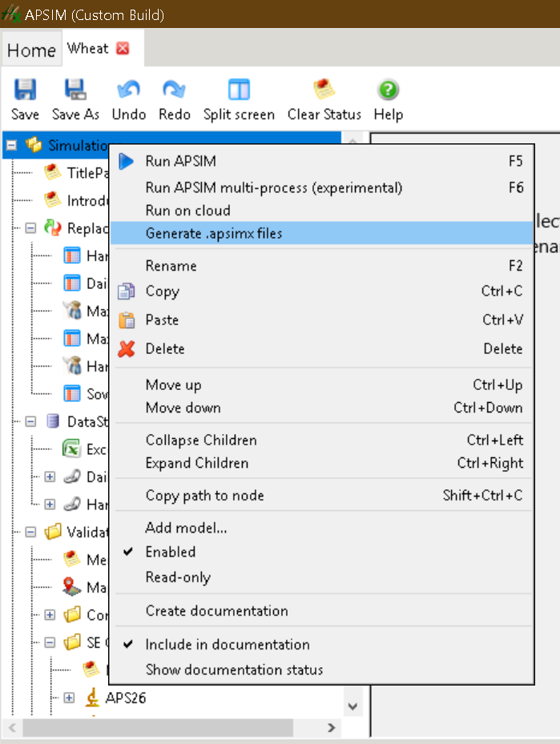This screenshot has height=744, width=560.
Task: Expand the Dai node under DataStore
Action: pyautogui.click(x=50, y=477)
